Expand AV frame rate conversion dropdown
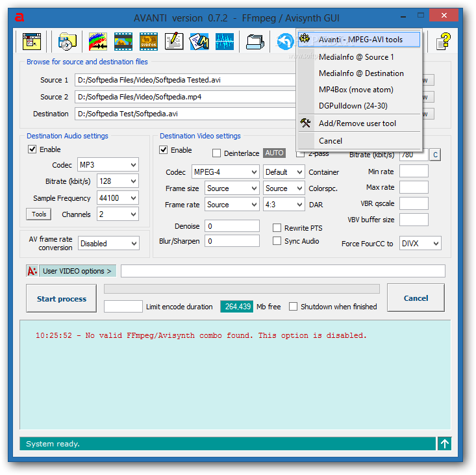This screenshot has height=475, width=476. point(108,243)
